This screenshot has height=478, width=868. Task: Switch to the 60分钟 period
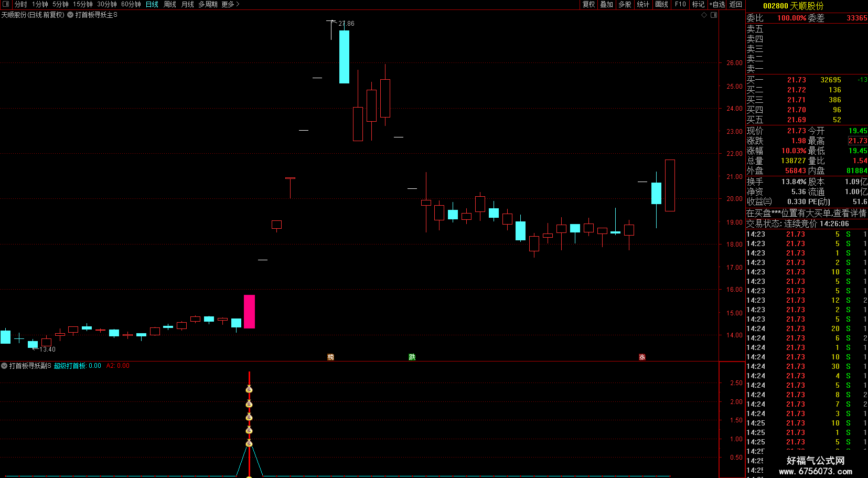tap(131, 4)
